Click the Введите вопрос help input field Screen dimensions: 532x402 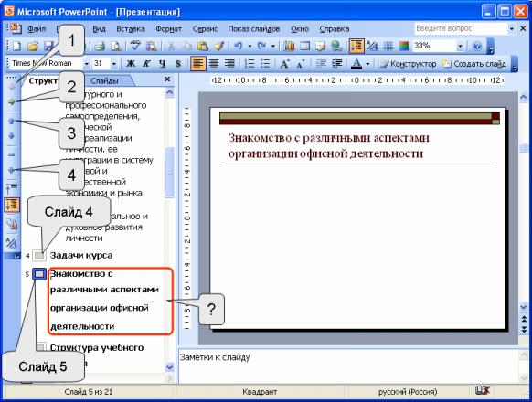(x=461, y=29)
